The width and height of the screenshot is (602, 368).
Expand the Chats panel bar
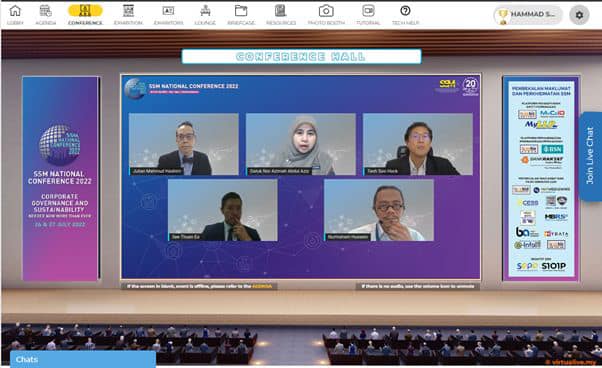pyautogui.click(x=83, y=360)
